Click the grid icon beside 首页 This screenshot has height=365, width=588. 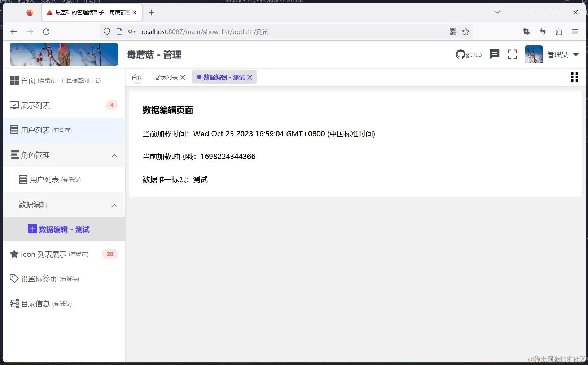point(14,80)
